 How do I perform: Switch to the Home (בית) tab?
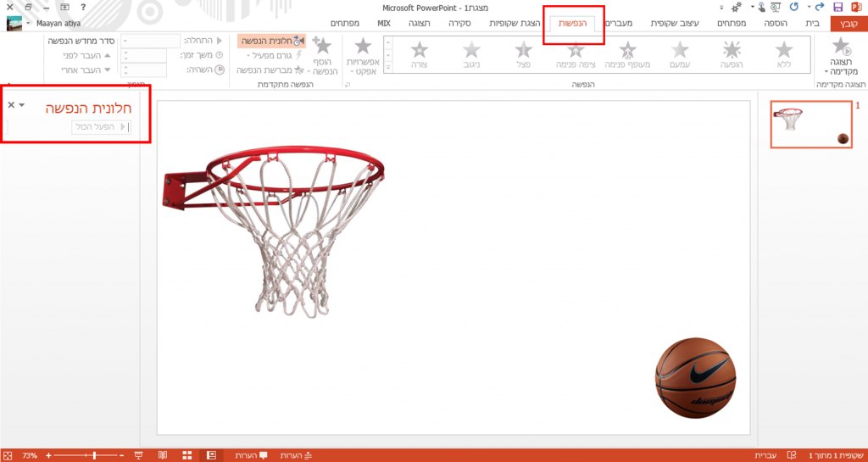812,23
